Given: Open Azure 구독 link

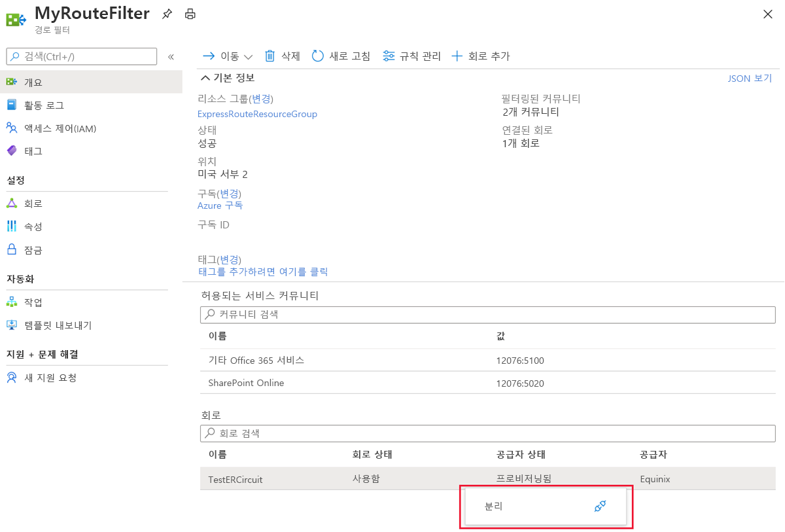Looking at the screenshot, I should pyautogui.click(x=220, y=205).
